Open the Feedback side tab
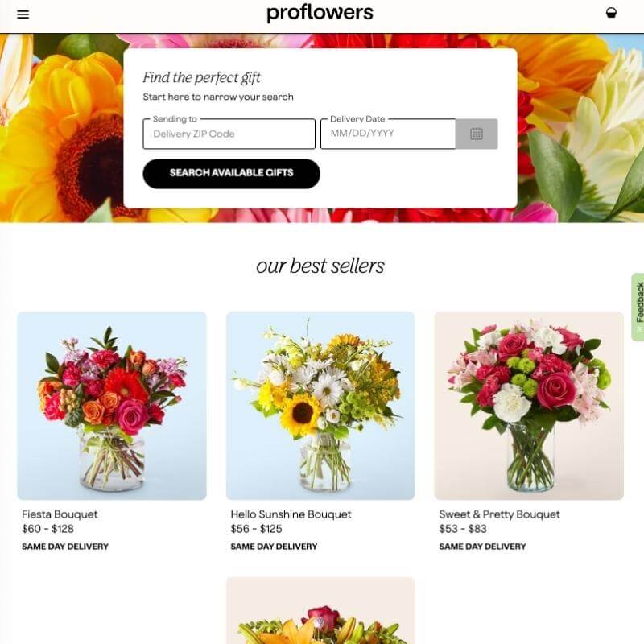This screenshot has width=644, height=644. click(x=638, y=307)
